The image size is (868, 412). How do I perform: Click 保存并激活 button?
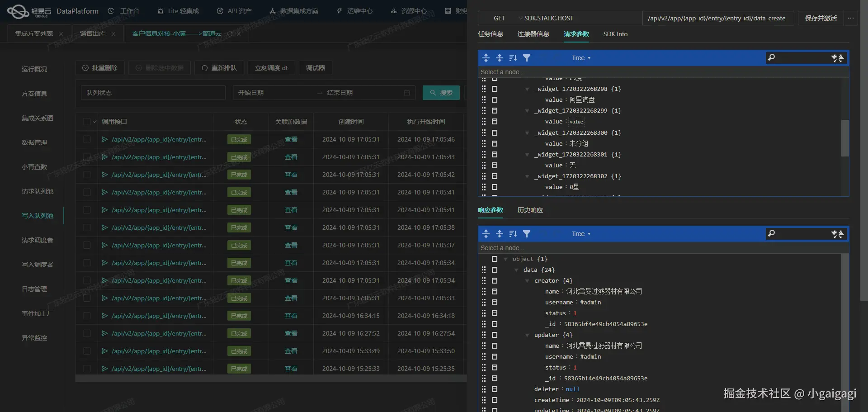pyautogui.click(x=821, y=18)
